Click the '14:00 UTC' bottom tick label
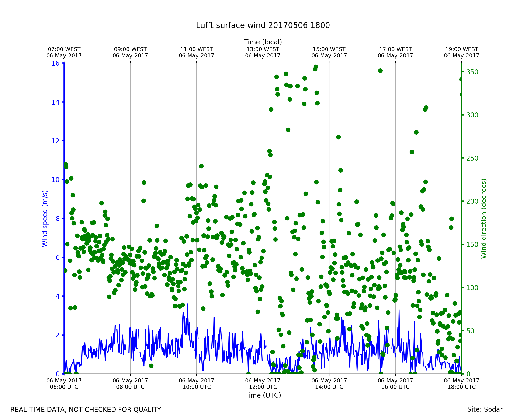 pos(329,387)
